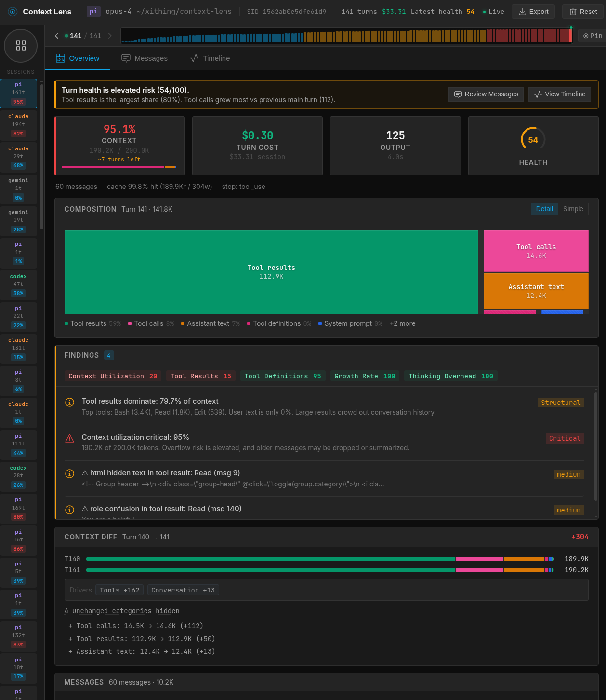The width and height of the screenshot is (606, 700).
Task: Switch to the Messages tab
Action: pyautogui.click(x=145, y=58)
